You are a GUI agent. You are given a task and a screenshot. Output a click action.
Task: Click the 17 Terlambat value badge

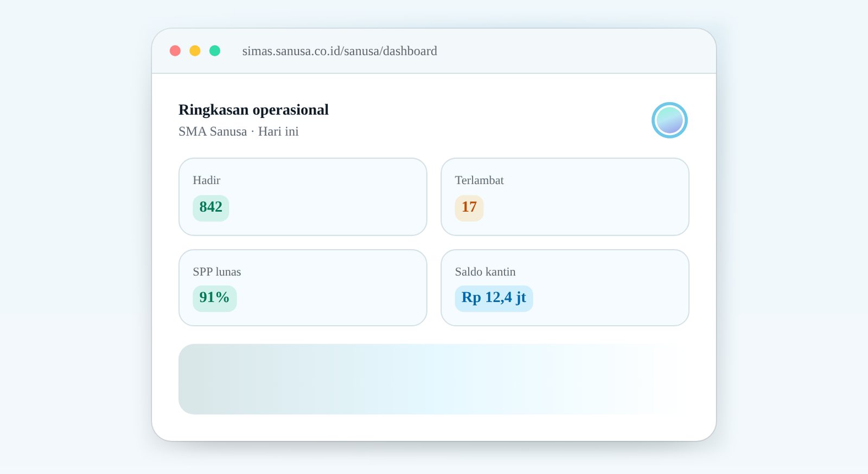click(469, 207)
